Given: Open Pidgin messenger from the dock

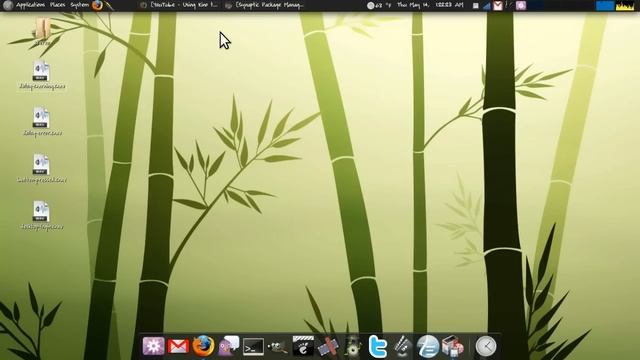Looking at the screenshot, I should click(x=229, y=346).
